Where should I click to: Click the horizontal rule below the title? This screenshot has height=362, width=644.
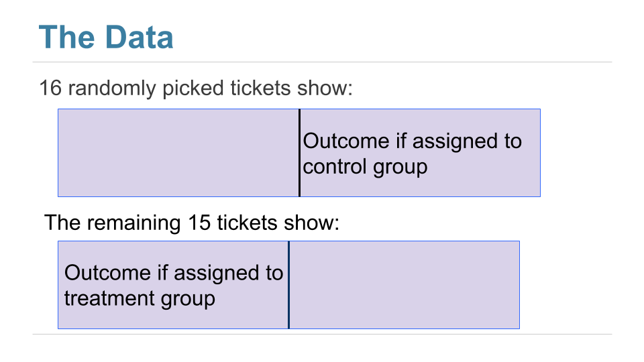coord(322,62)
